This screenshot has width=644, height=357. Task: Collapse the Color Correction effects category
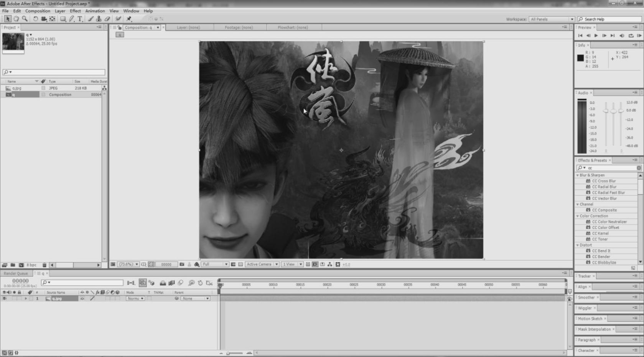tap(578, 216)
